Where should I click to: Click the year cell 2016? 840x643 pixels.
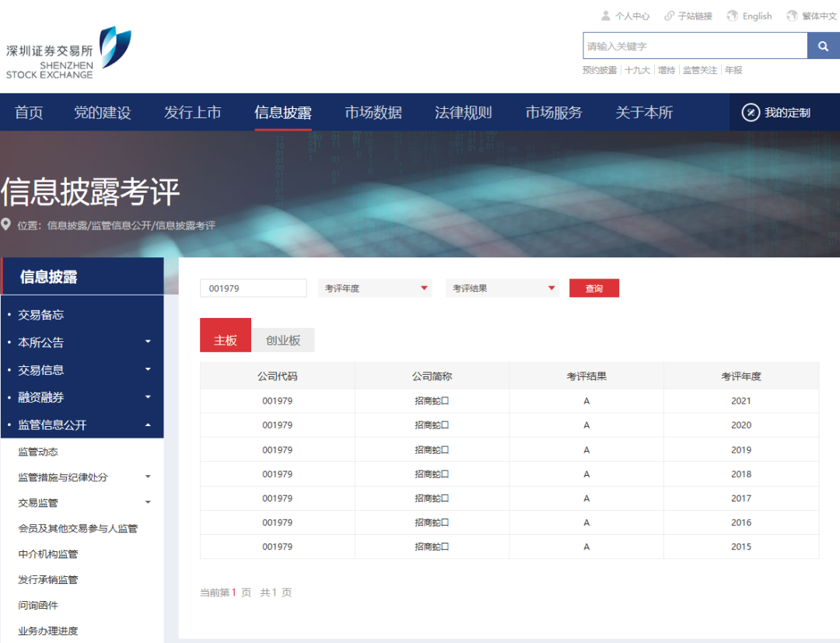pos(741,522)
